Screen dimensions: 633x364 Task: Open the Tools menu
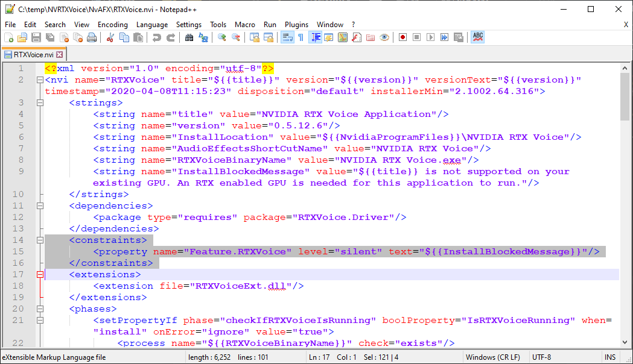click(x=218, y=25)
